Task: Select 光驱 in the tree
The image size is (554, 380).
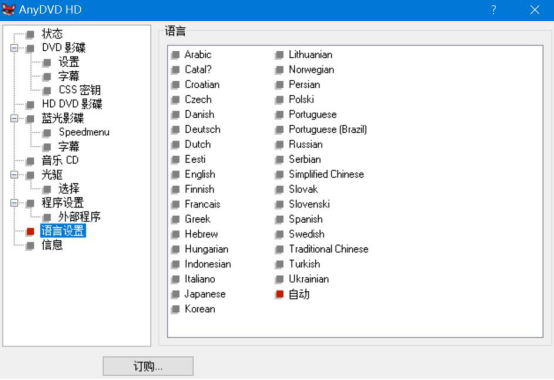Action: click(x=52, y=174)
